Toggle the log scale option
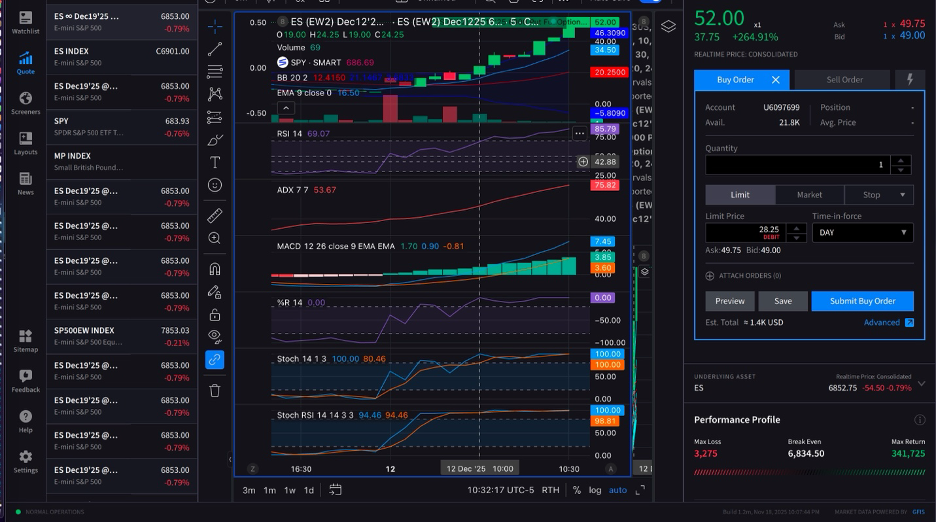Image resolution: width=936 pixels, height=522 pixels. (595, 490)
